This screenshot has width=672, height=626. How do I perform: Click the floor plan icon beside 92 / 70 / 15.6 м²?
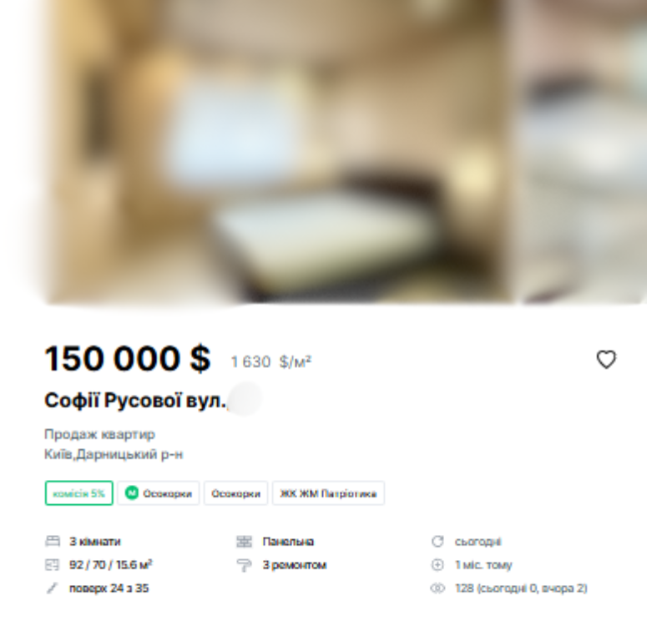tap(53, 565)
